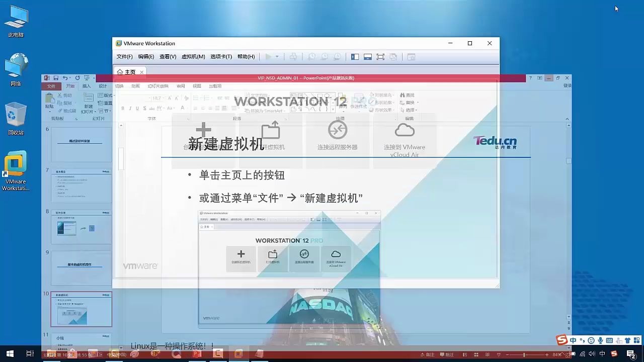Click the Unity mode toolbar icon

(393, 57)
